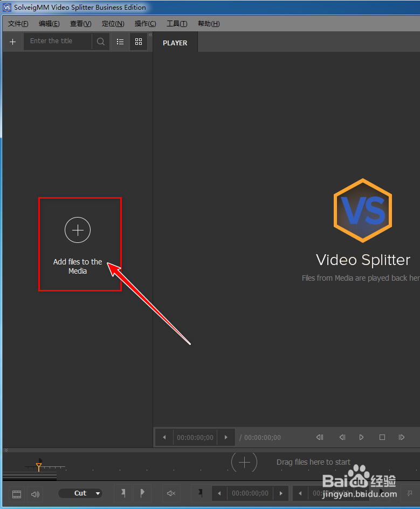The width and height of the screenshot is (420, 509).
Task: Increase left marker timecode with right arrow
Action: [x=281, y=493]
